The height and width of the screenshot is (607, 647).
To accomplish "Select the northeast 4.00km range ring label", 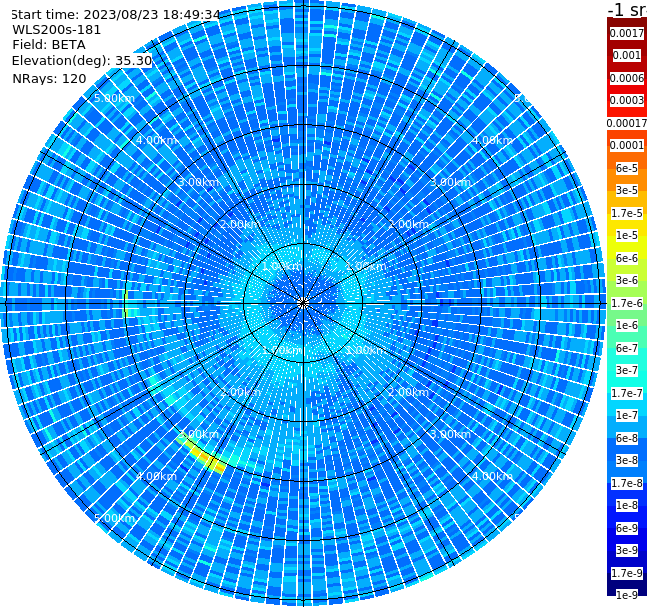I will pyautogui.click(x=492, y=140).
